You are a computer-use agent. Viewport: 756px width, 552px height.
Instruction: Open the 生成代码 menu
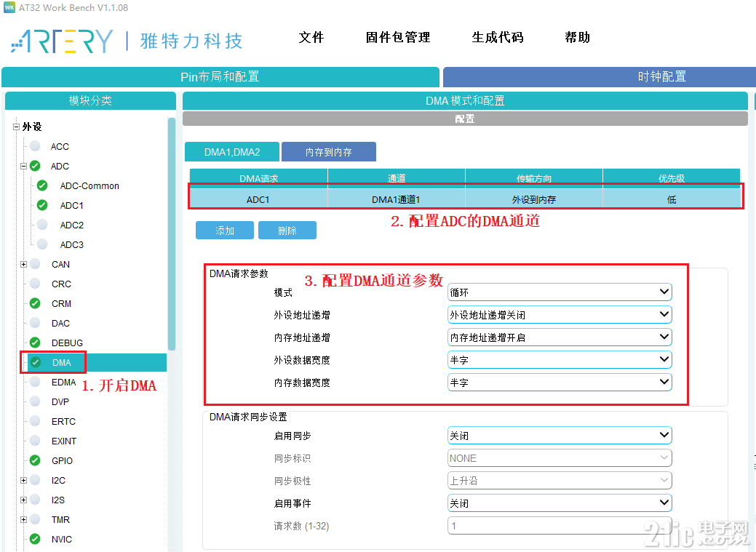coord(498,38)
